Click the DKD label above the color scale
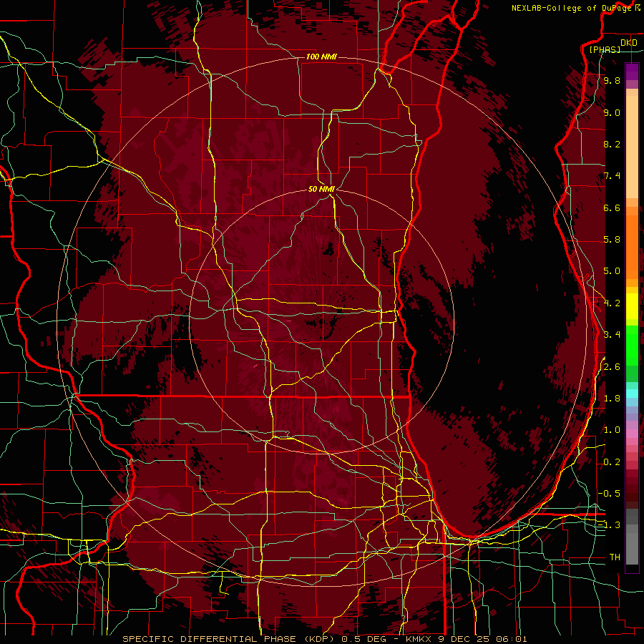644x644 pixels. click(629, 43)
